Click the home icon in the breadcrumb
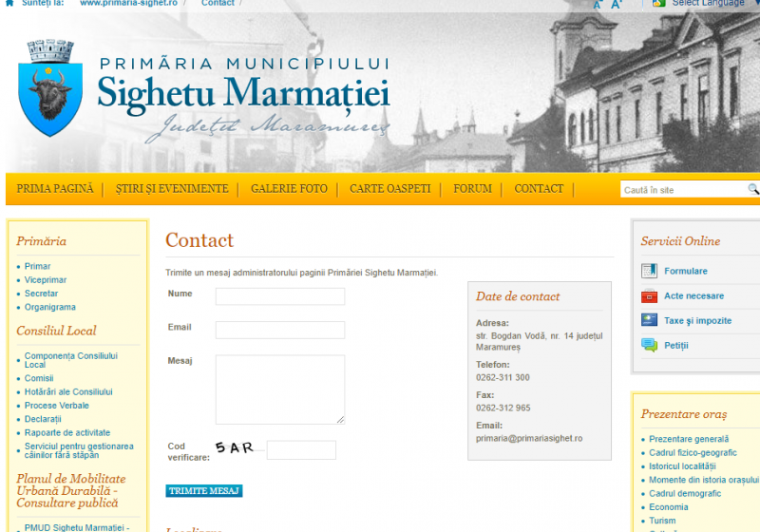Screen dimensions: 760x532 coord(9,3)
